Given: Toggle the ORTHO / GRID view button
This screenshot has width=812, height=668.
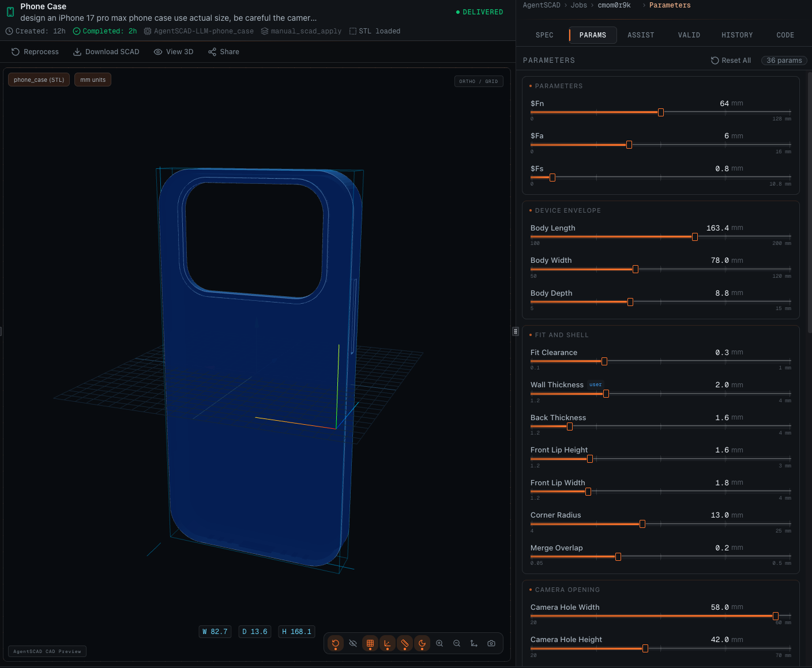Looking at the screenshot, I should [479, 81].
